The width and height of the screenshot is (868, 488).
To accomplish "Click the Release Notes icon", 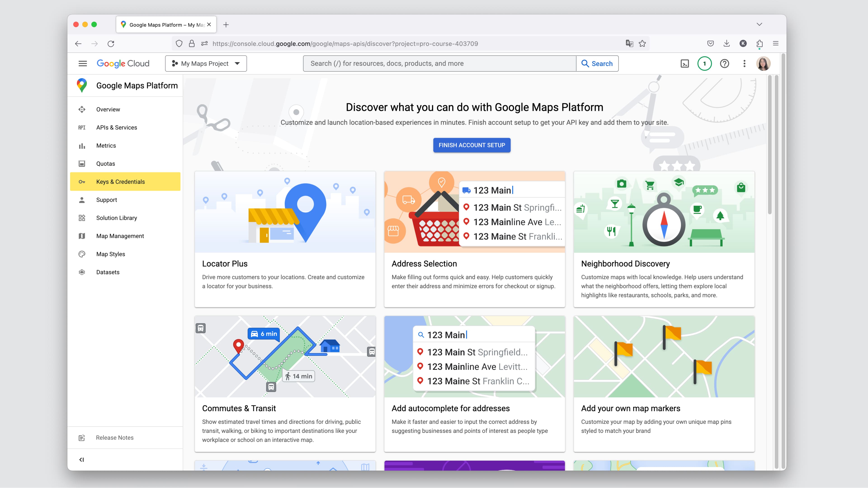I will pos(82,438).
